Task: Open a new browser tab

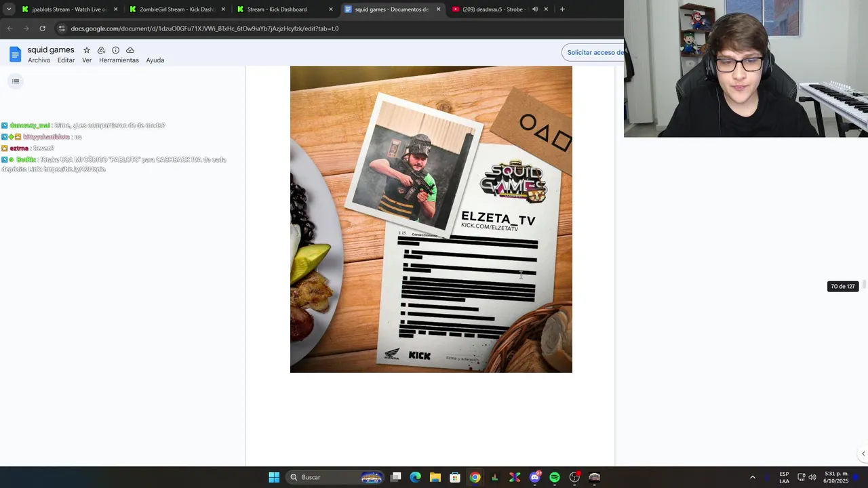Action: pyautogui.click(x=562, y=9)
